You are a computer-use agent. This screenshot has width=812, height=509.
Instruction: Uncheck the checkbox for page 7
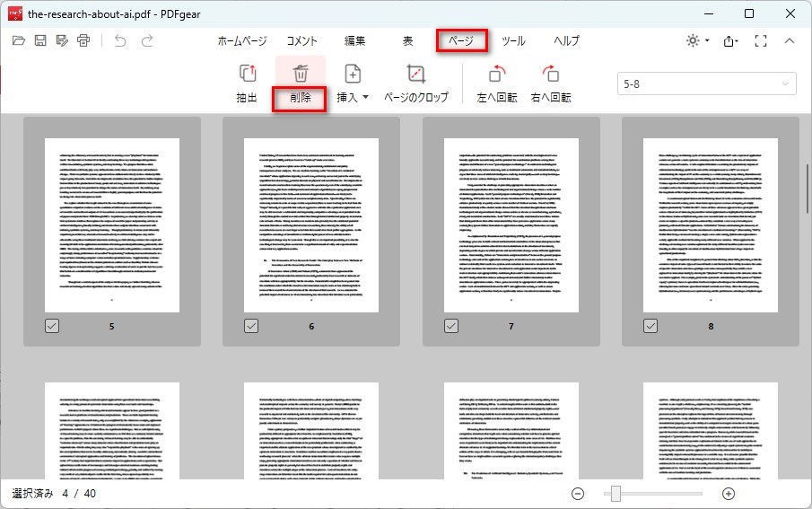pos(451,326)
